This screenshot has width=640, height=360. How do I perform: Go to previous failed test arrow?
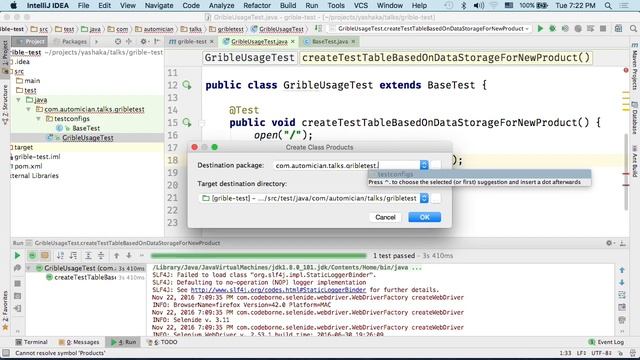tap(117, 256)
